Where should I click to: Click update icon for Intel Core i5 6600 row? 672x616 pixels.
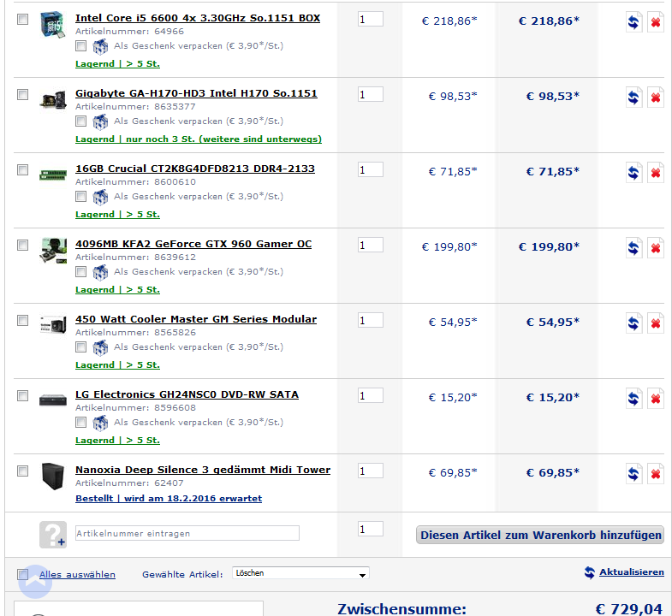[633, 22]
